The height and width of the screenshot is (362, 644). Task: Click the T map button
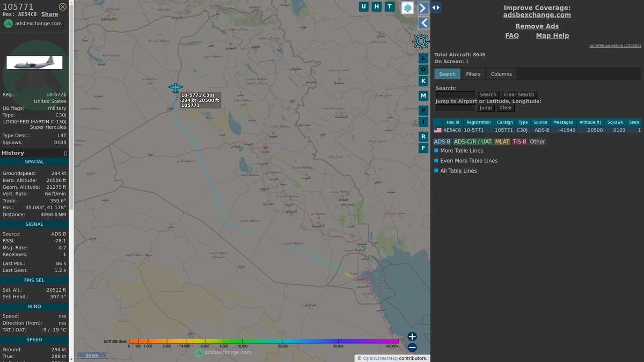390,6
